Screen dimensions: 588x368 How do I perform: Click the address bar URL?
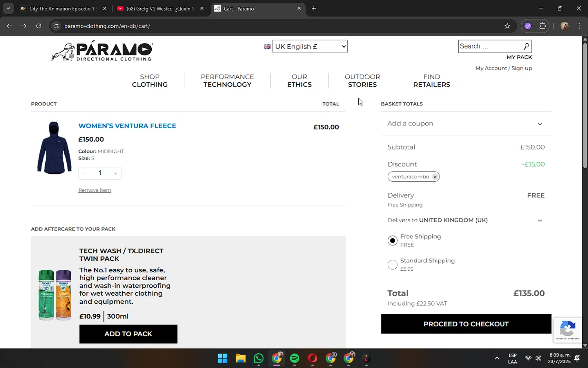coord(107,26)
